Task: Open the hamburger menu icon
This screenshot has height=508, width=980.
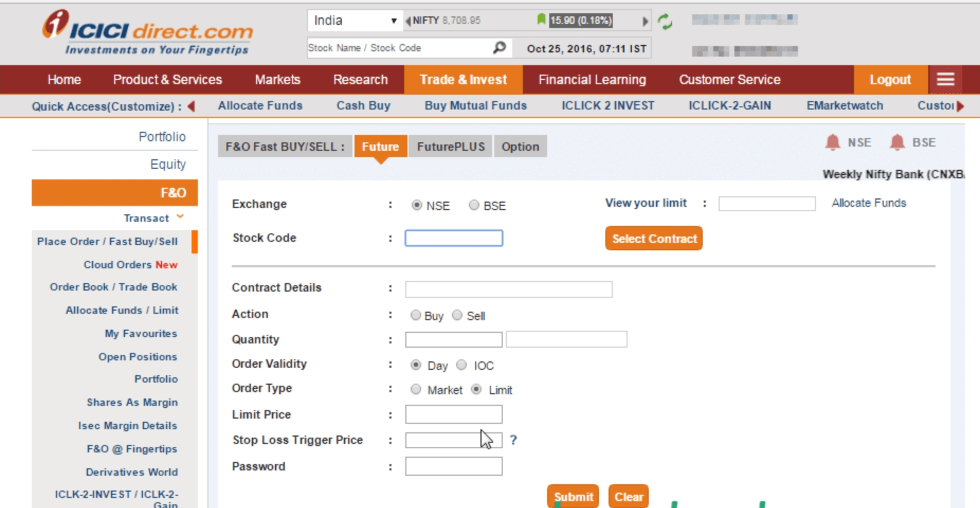Action: click(x=946, y=79)
